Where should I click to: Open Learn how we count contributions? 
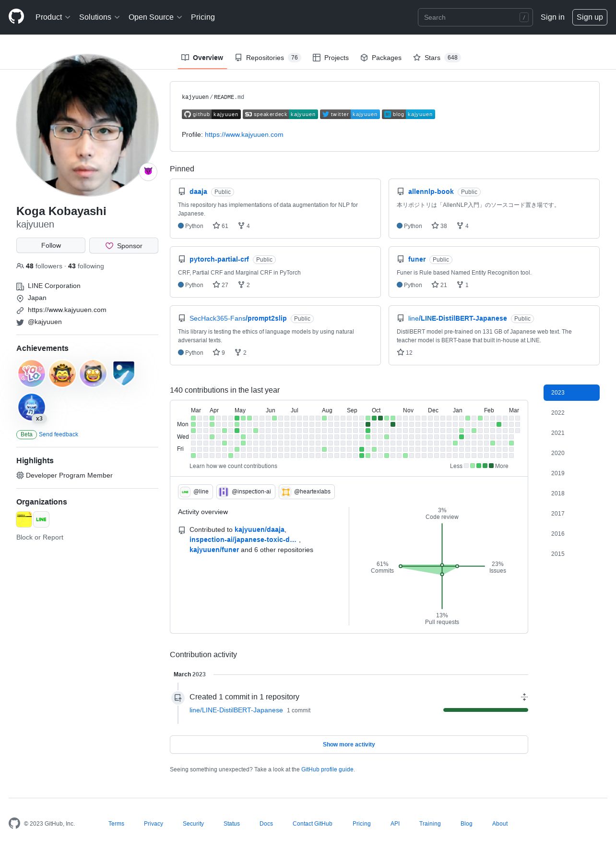(x=233, y=466)
